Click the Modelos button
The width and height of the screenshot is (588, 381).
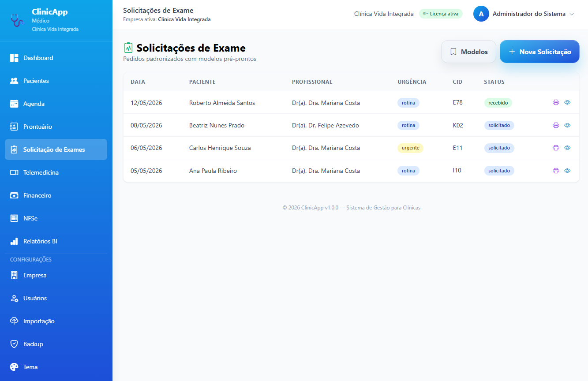pyautogui.click(x=468, y=52)
